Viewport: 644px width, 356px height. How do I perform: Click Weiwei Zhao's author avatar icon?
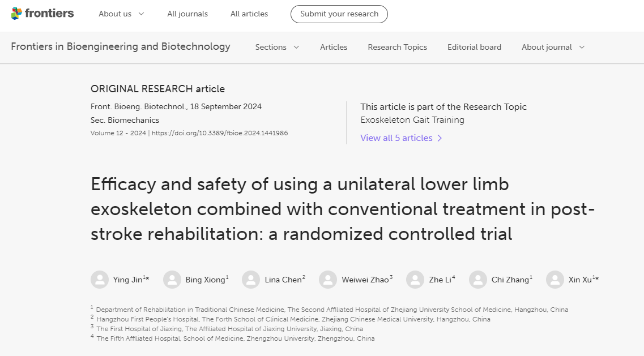click(x=328, y=280)
